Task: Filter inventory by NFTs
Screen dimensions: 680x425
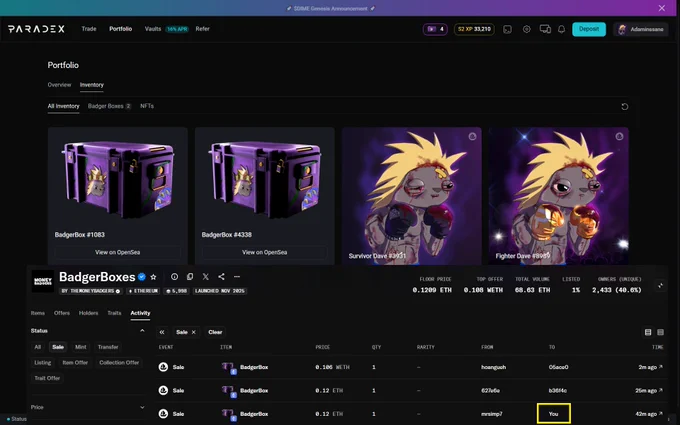Action: (x=147, y=106)
